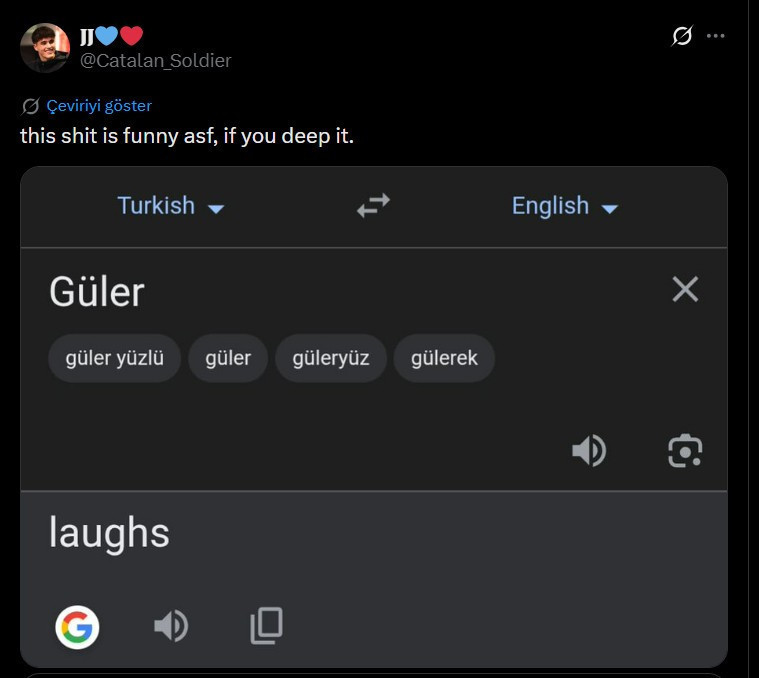Play audio of the Turkish source text

(x=589, y=451)
